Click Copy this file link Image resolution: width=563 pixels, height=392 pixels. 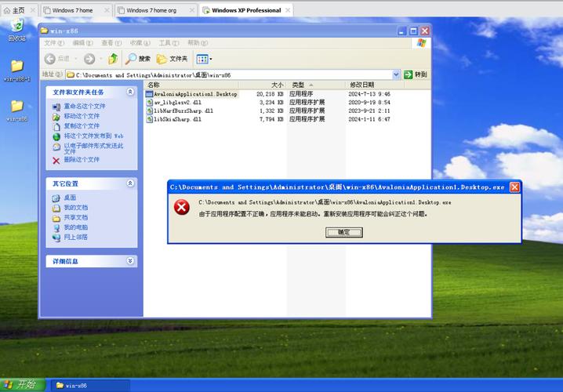(82, 126)
